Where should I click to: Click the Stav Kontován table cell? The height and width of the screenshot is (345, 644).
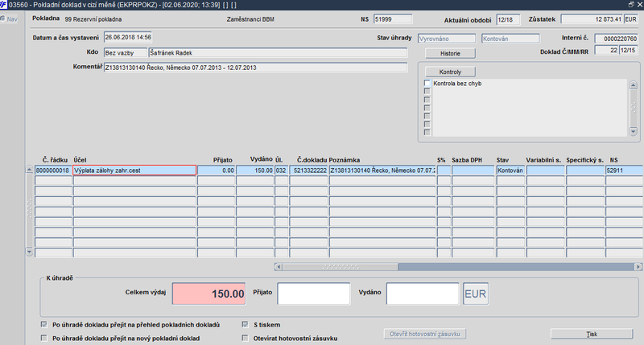pyautogui.click(x=510, y=170)
